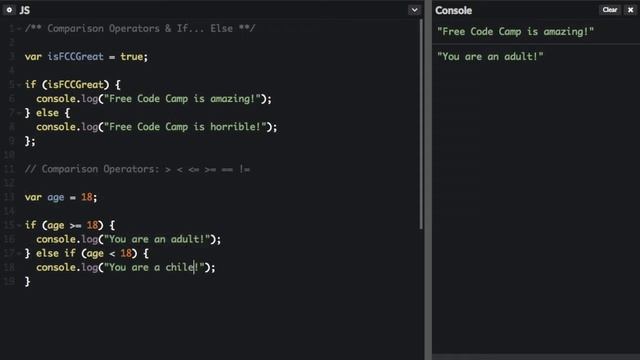This screenshot has height=360, width=640.
Task: Click the "You are a child!" string
Action: [154, 267]
